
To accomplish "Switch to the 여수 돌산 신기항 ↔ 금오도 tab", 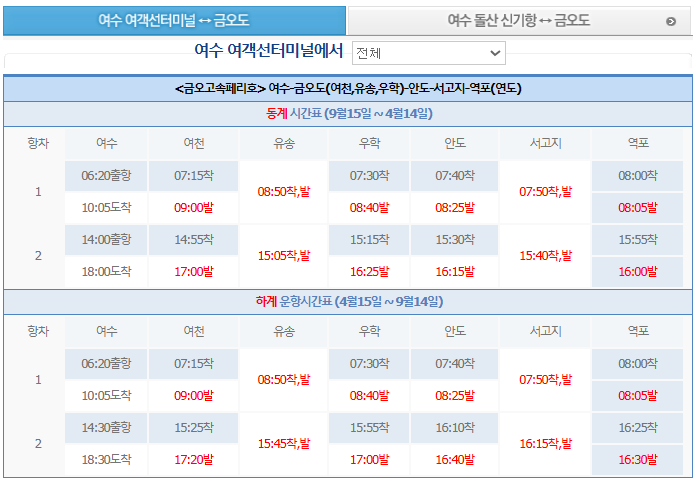I will coord(518,20).
